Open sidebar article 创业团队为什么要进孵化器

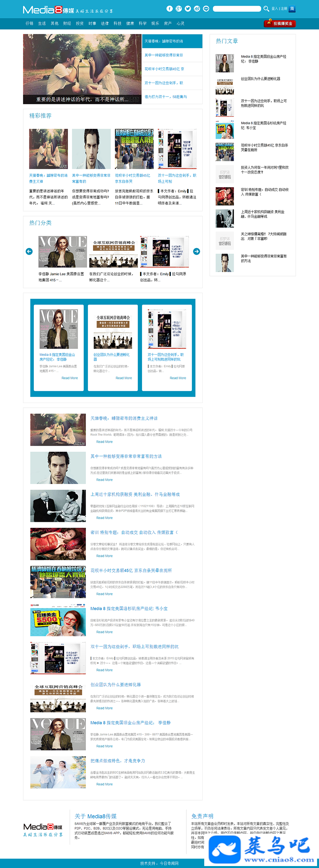point(260,79)
